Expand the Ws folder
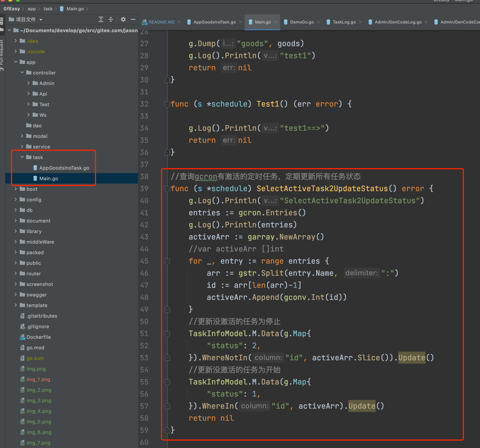 pyautogui.click(x=28, y=115)
